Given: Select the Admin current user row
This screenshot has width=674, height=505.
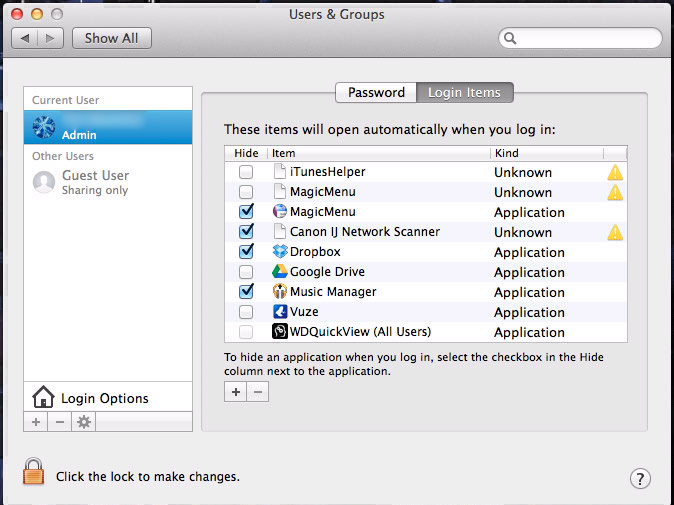Looking at the screenshot, I should [108, 127].
